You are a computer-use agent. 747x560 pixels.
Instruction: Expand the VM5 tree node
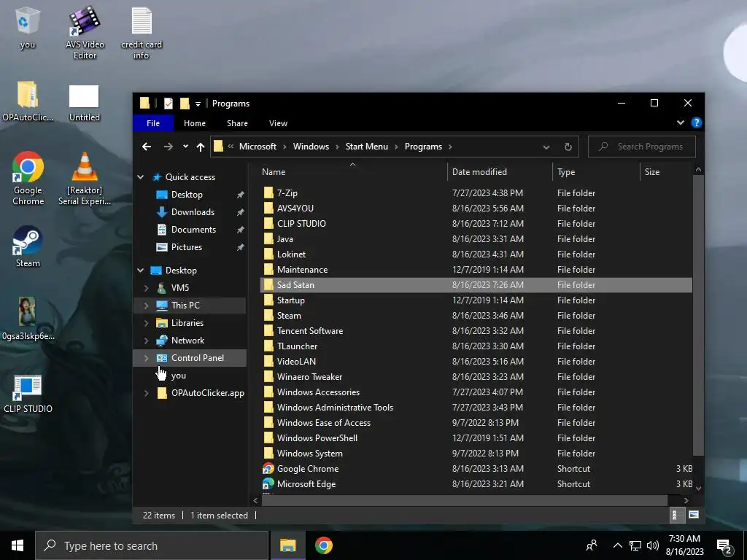pyautogui.click(x=146, y=288)
